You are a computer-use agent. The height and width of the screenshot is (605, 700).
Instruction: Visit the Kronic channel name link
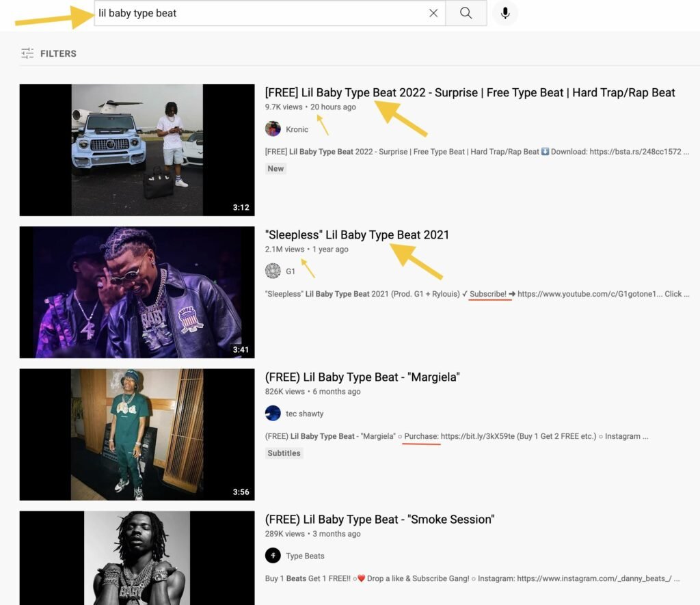click(x=297, y=129)
